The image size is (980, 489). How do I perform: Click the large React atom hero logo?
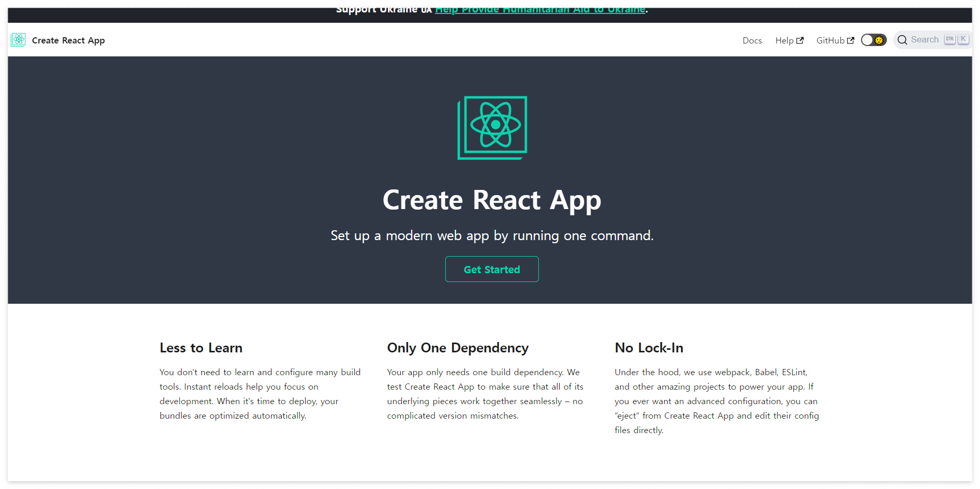[492, 128]
